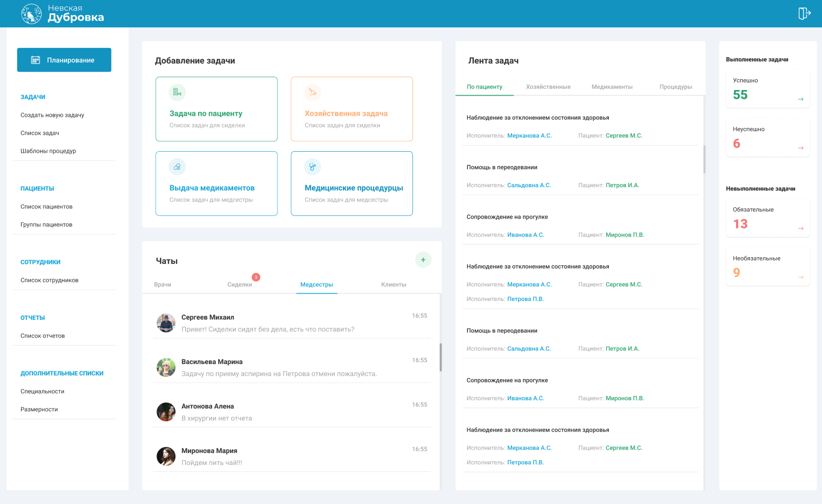This screenshot has height=504, width=822.
Task: Choose Выдача медикаментов card
Action: 217,184
